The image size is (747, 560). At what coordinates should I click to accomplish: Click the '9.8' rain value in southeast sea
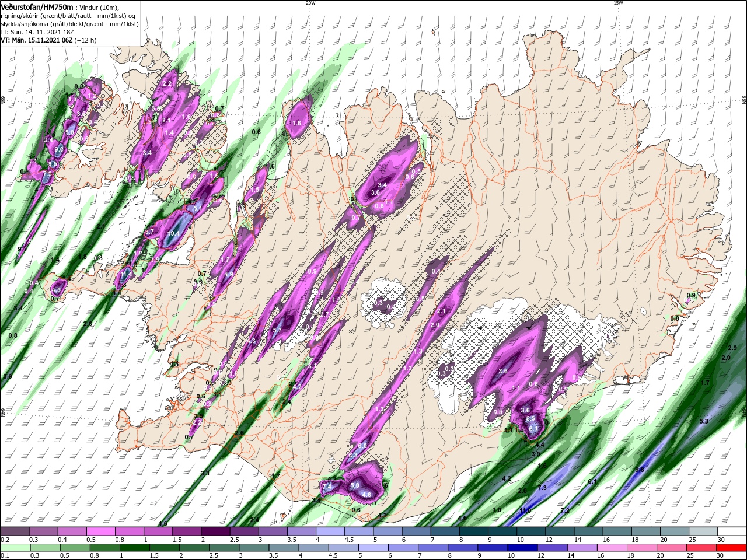click(x=640, y=470)
